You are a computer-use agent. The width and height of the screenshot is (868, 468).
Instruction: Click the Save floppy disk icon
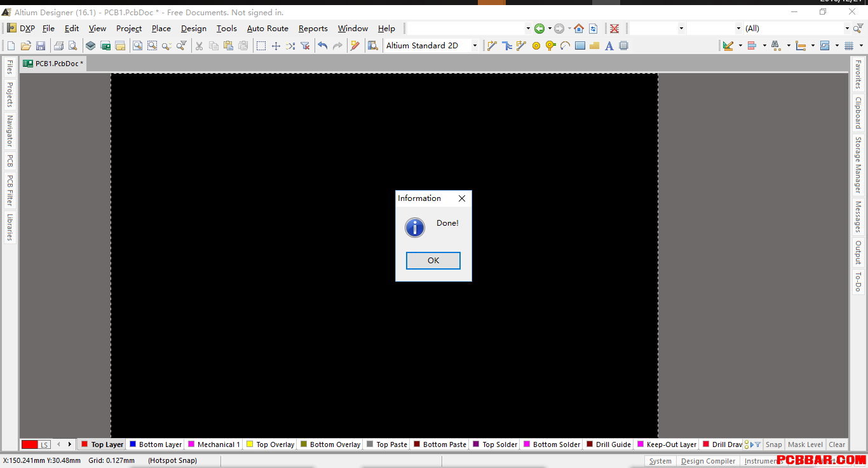(x=41, y=46)
